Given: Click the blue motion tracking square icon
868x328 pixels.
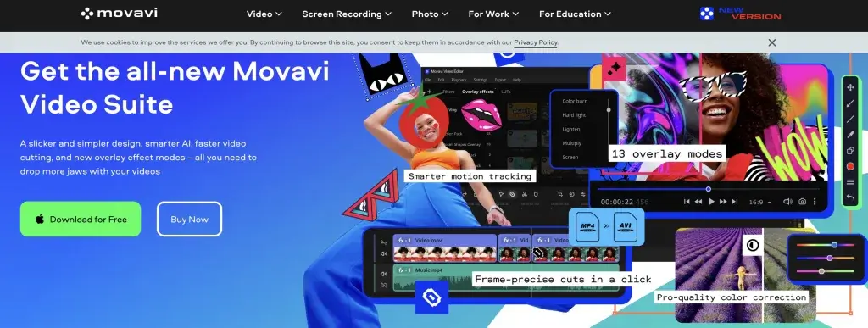Looking at the screenshot, I should [x=431, y=297].
